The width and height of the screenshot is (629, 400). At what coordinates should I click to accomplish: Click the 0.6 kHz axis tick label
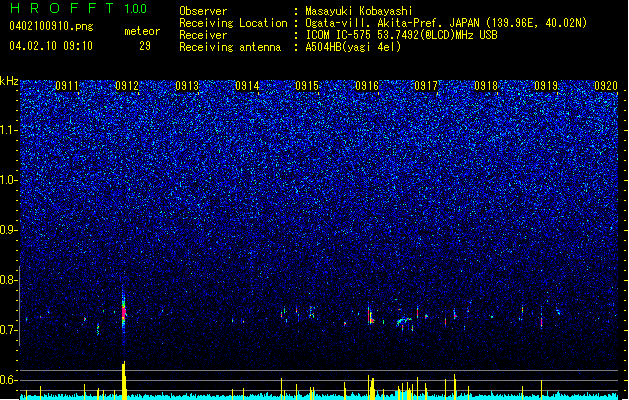[9, 380]
